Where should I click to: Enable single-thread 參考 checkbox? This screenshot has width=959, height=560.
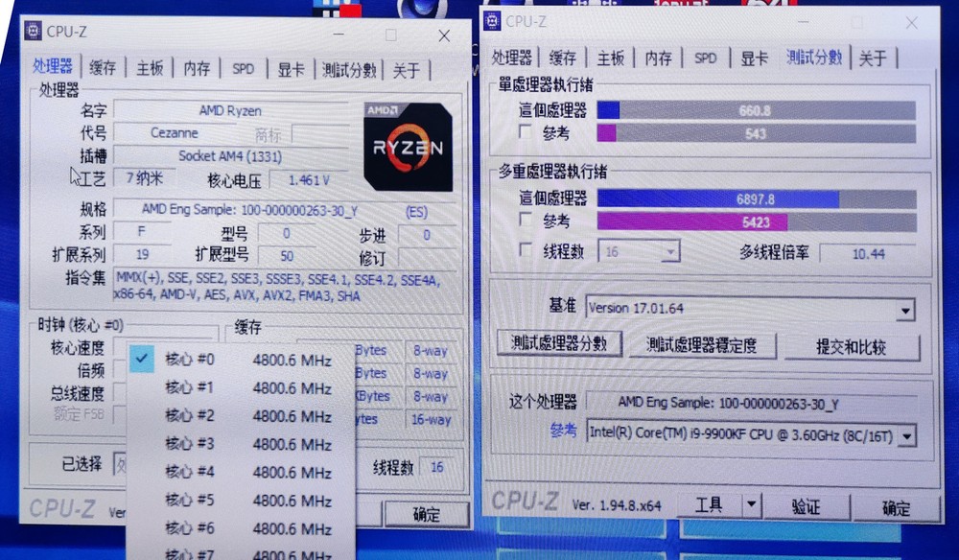525,131
